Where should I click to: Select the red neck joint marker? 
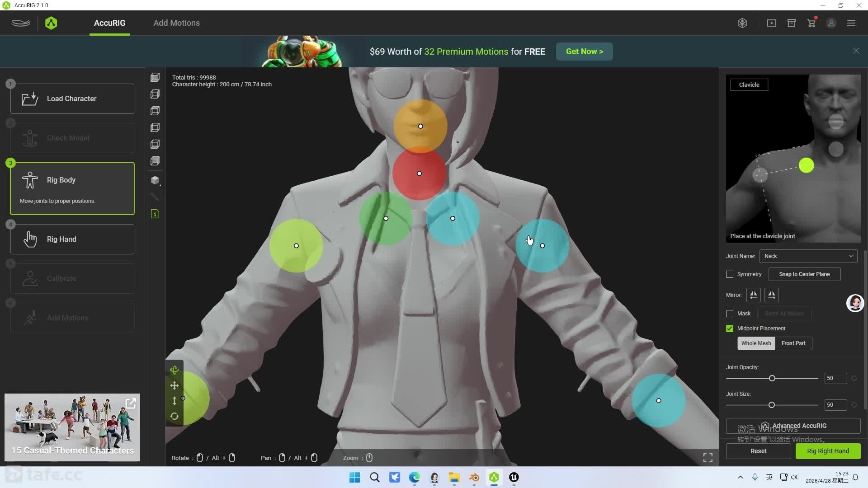[x=419, y=174]
